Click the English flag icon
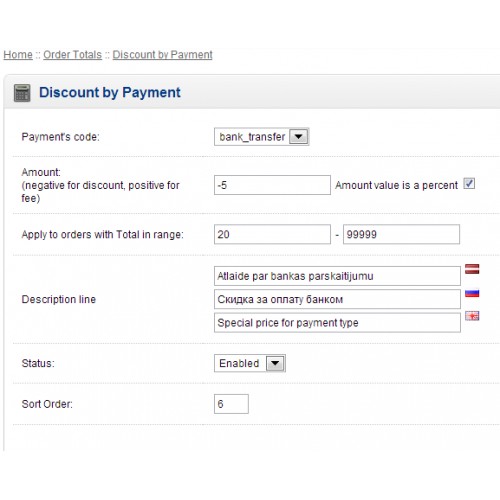500x500 pixels. [472, 316]
